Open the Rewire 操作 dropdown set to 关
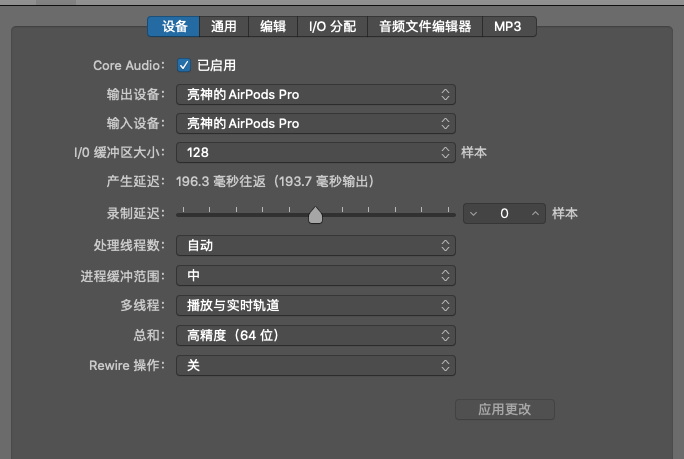Image resolution: width=684 pixels, height=459 pixels. 316,366
